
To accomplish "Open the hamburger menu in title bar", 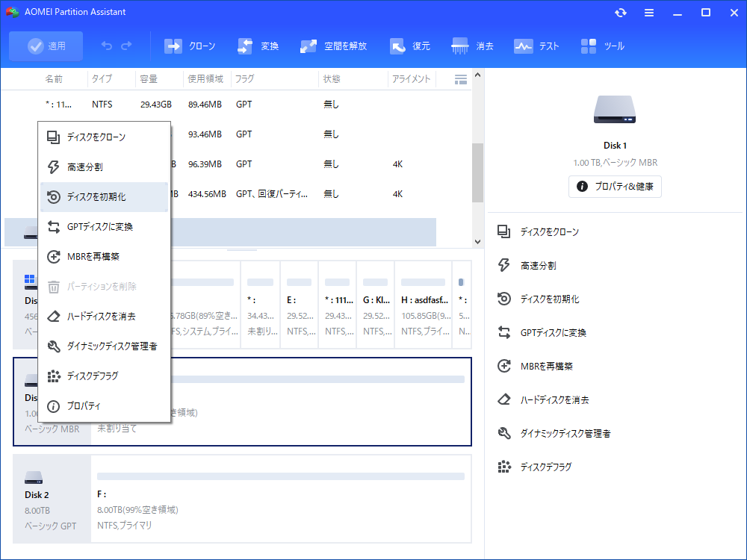I will click(x=648, y=12).
